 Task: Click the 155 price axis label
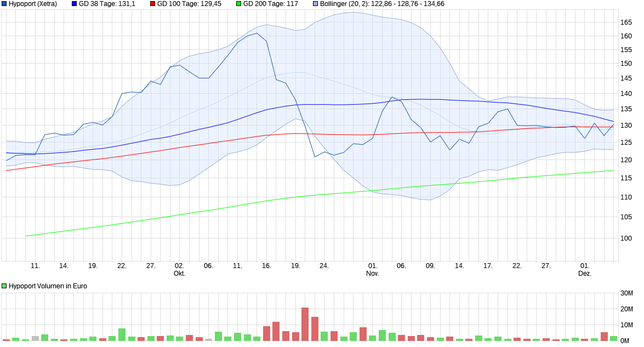point(626,50)
